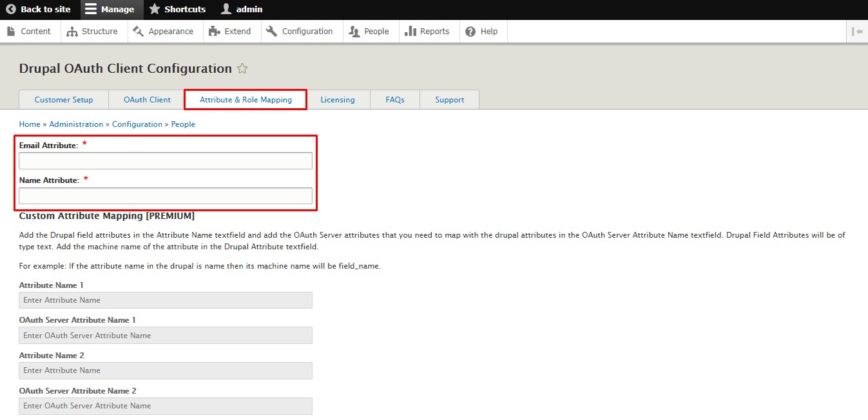Click the Configuration wrench icon
The image size is (868, 420).
271,31
